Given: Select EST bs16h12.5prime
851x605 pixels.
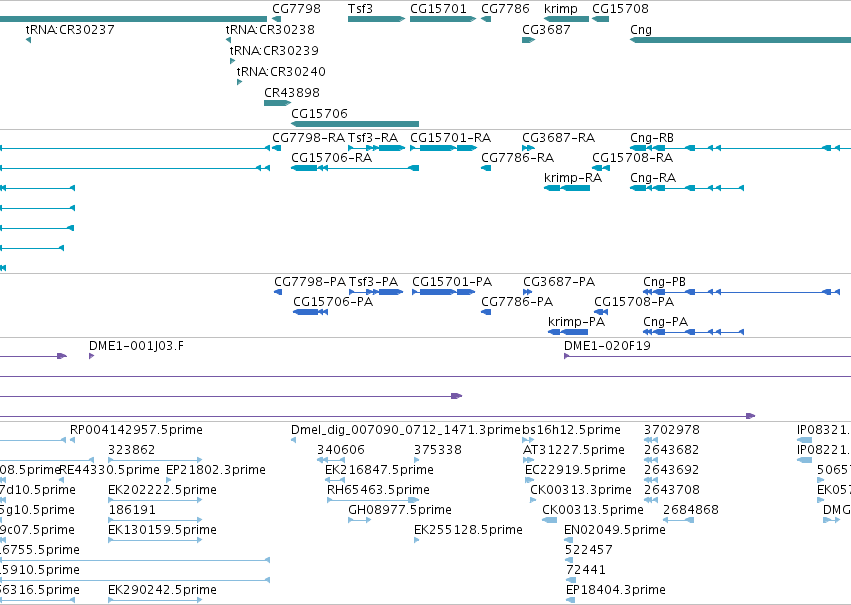Looking at the screenshot, I should point(571,430).
